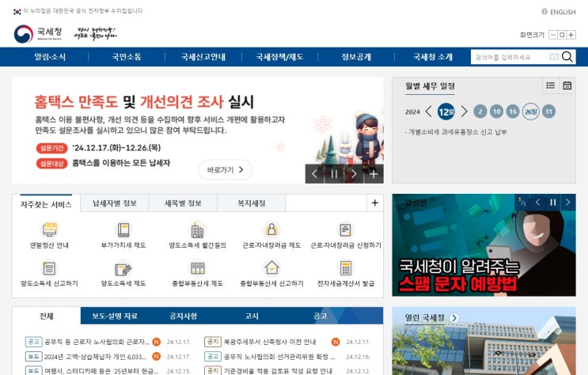Open 개별소비세 과세유흥장소 신고 납부 item
The width and height of the screenshot is (588, 375).
[x=457, y=131]
